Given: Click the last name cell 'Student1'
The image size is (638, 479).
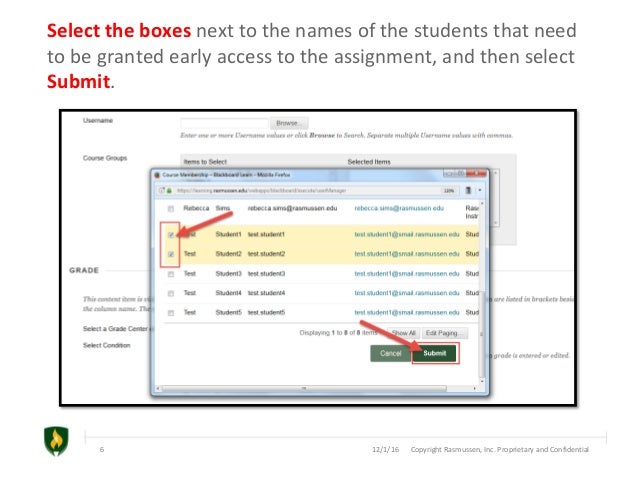Looking at the screenshot, I should pos(228,234).
